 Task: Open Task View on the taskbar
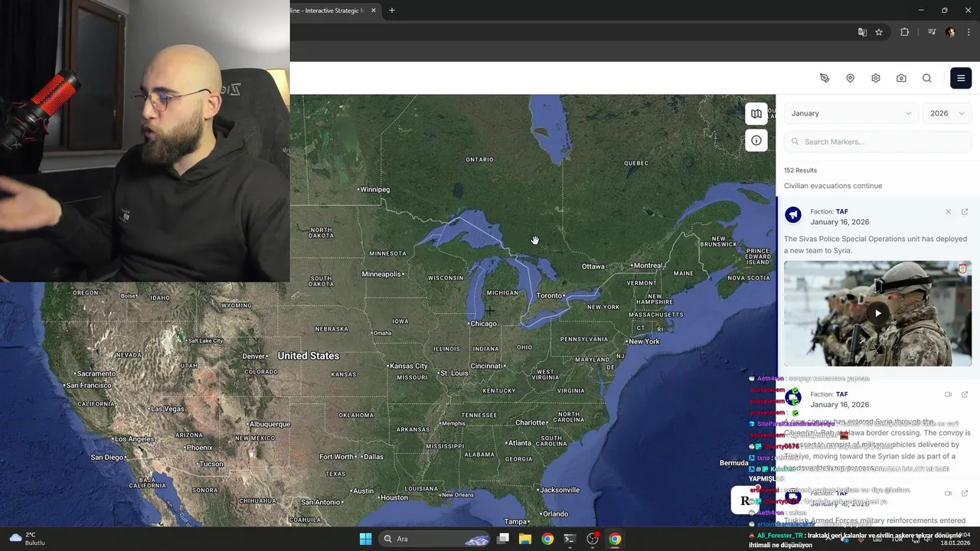click(503, 539)
